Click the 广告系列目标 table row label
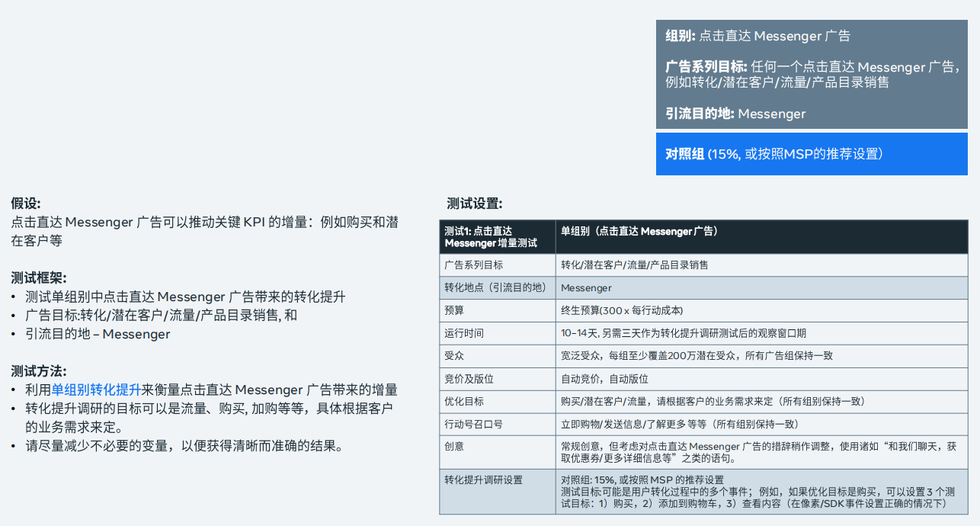The height and width of the screenshot is (526, 980). click(498, 265)
